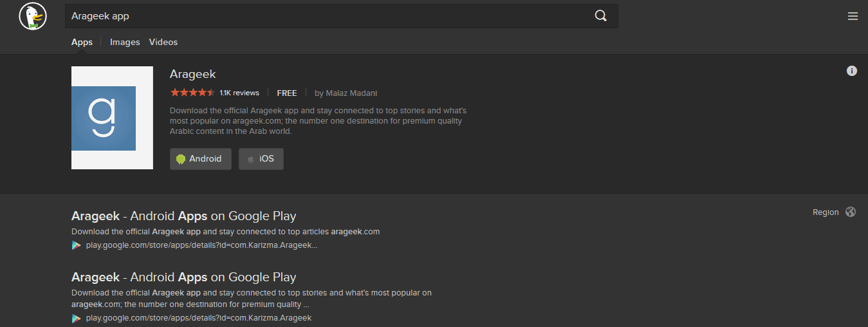Click the URL ending 'com.Karizma.Arageek...'

(202, 245)
